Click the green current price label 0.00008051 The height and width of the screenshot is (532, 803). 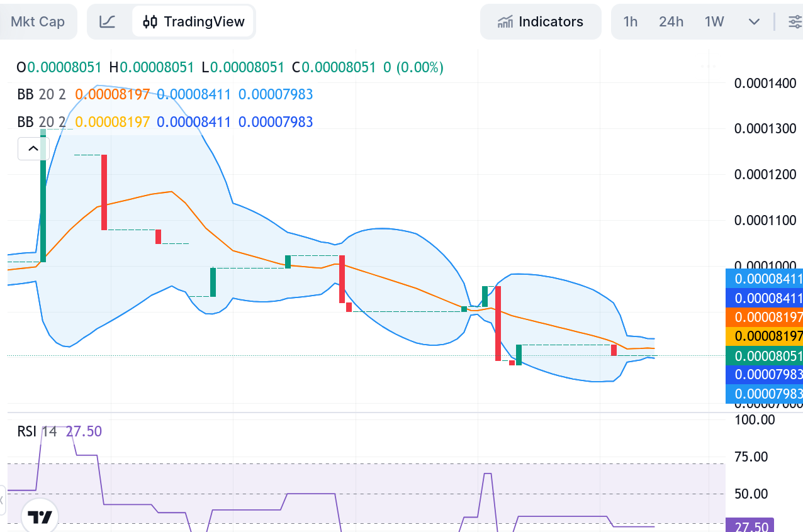[x=765, y=356]
